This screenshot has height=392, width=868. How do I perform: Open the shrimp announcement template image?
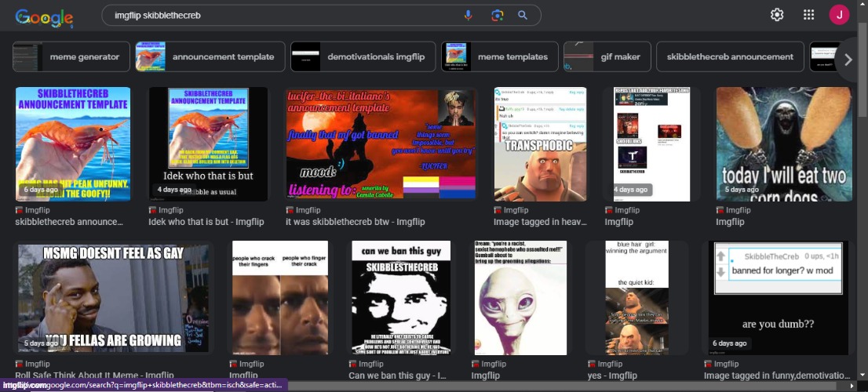click(x=73, y=143)
